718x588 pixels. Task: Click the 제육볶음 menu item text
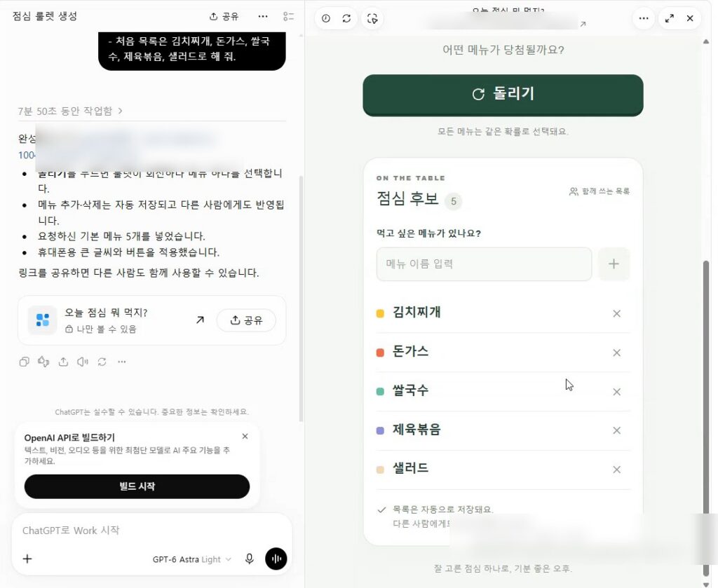point(416,429)
